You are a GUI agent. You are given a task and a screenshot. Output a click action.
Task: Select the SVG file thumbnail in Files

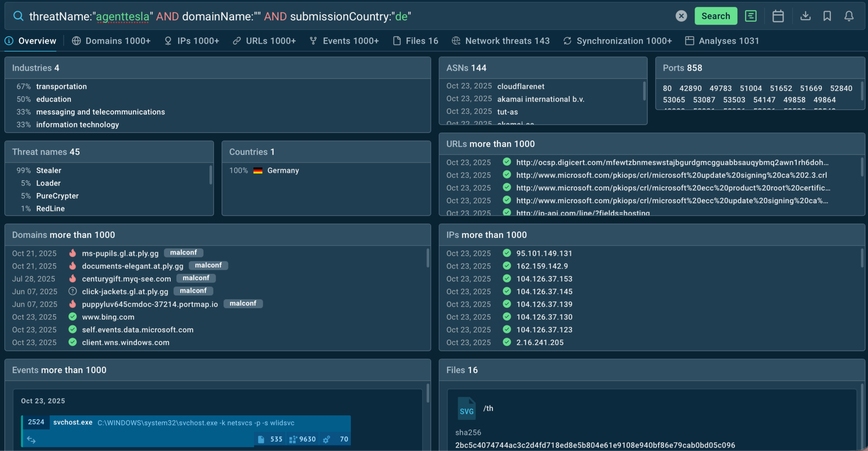tap(467, 409)
